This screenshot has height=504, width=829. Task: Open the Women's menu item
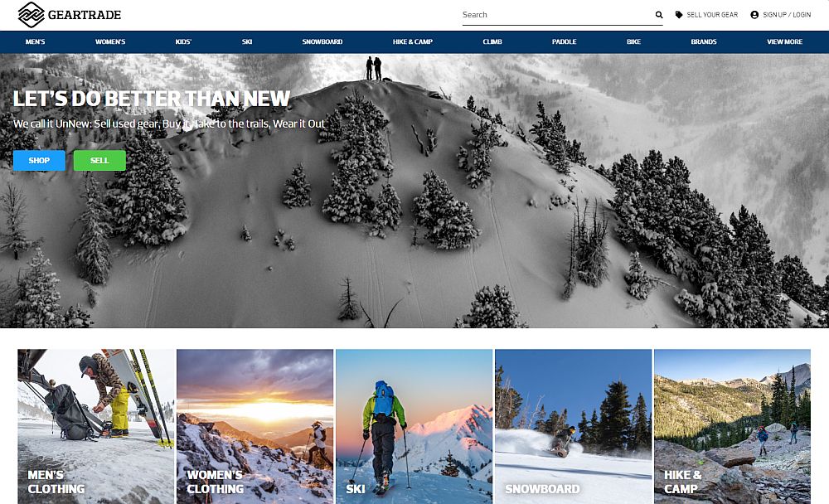click(110, 41)
